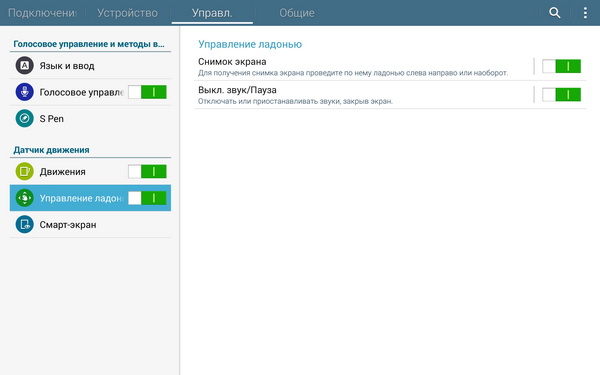Toggle the Голосовое управление switch
The height and width of the screenshot is (375, 600).
point(147,92)
